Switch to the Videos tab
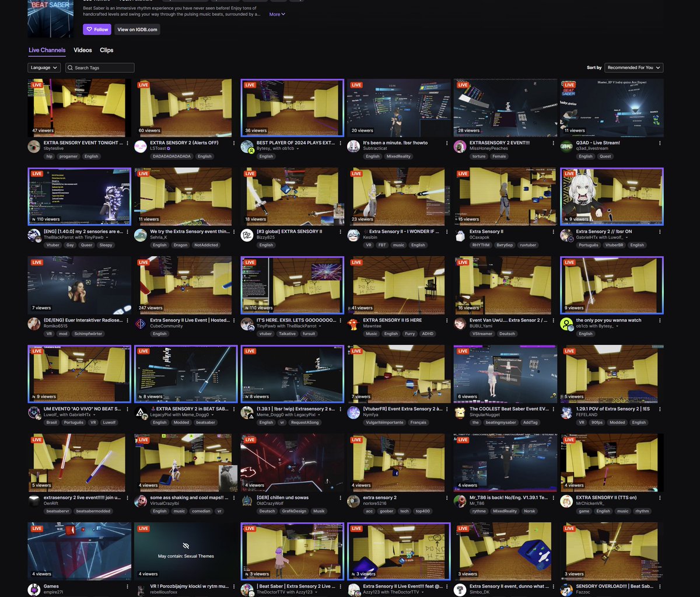 click(83, 50)
